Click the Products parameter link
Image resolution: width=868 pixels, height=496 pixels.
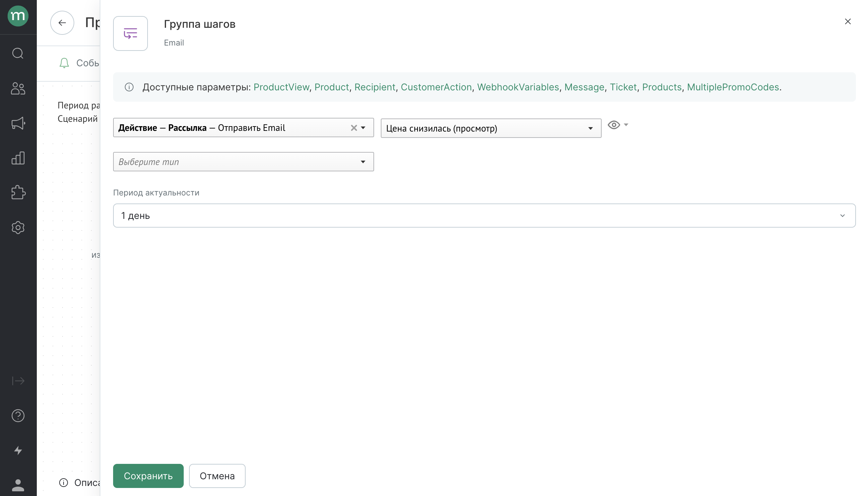662,87
